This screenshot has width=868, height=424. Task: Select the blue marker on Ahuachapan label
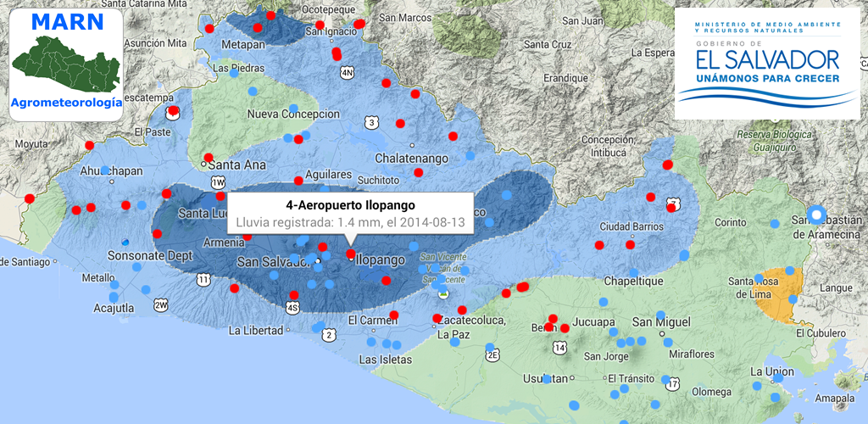[x=105, y=170]
